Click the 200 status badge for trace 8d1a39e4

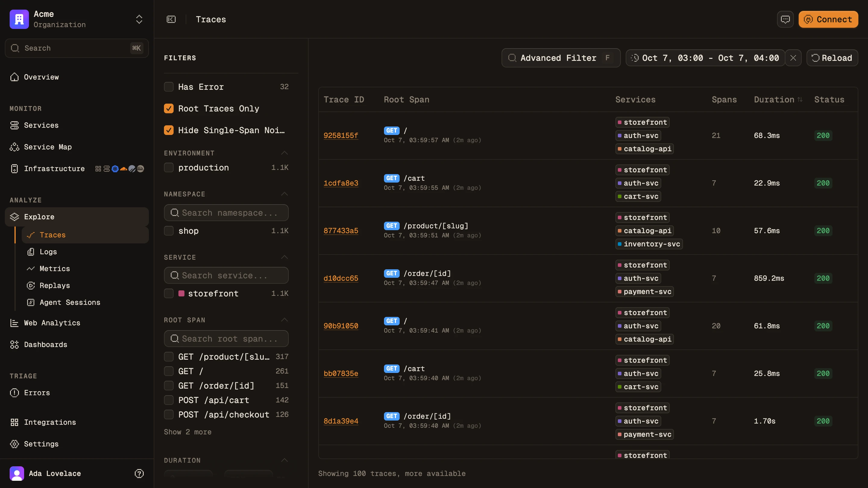point(823,421)
